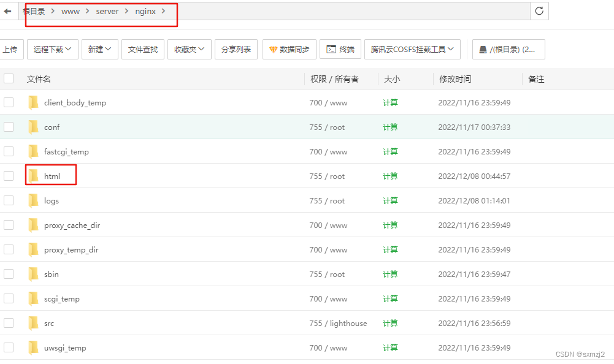This screenshot has width=614, height=364.
Task: Sort by 权限 / 所有者 column header
Action: 334,79
